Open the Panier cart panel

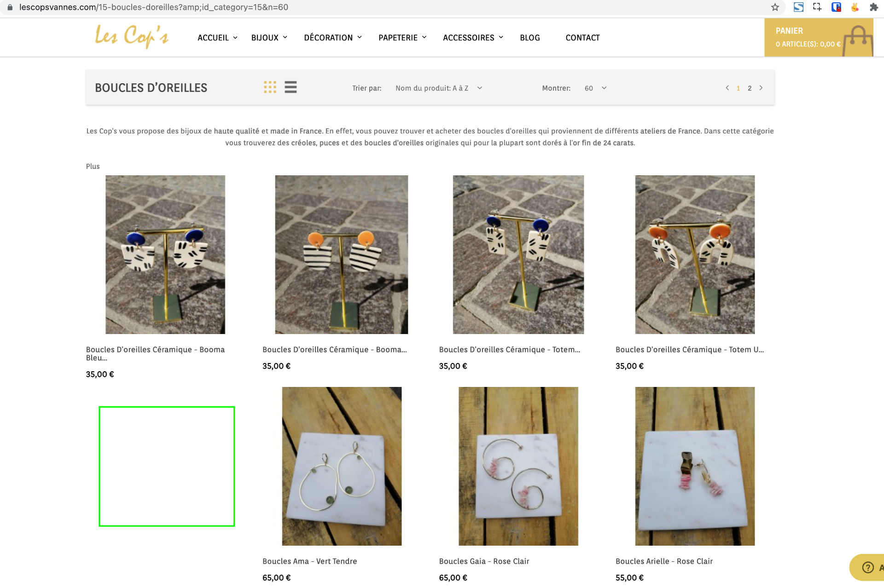pyautogui.click(x=819, y=38)
